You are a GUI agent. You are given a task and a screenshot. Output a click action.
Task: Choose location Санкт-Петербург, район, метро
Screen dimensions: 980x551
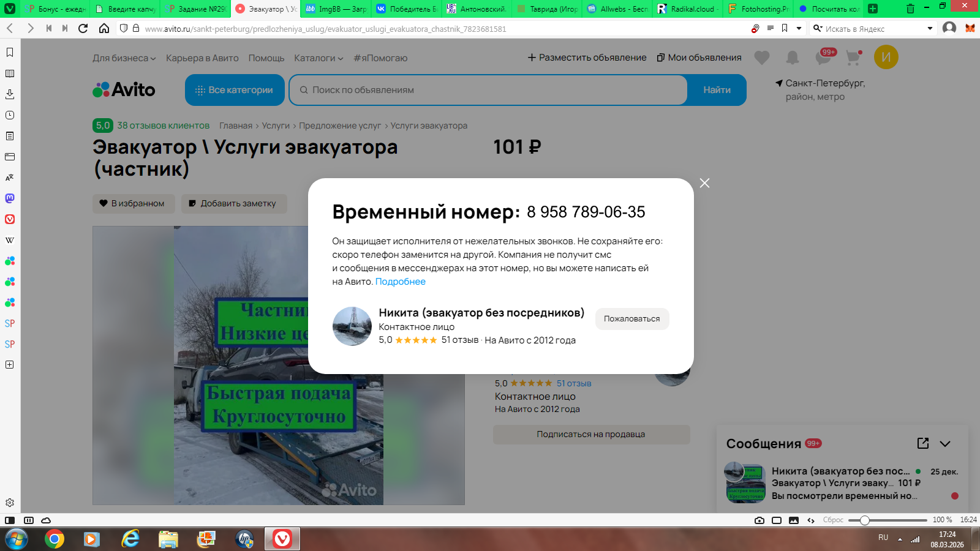[821, 90]
